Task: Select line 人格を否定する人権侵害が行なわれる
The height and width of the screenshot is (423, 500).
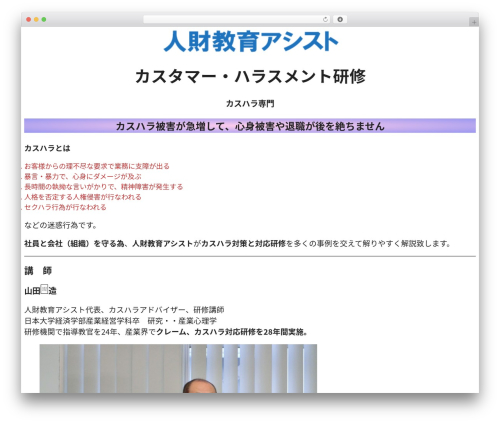Action: coord(83,197)
